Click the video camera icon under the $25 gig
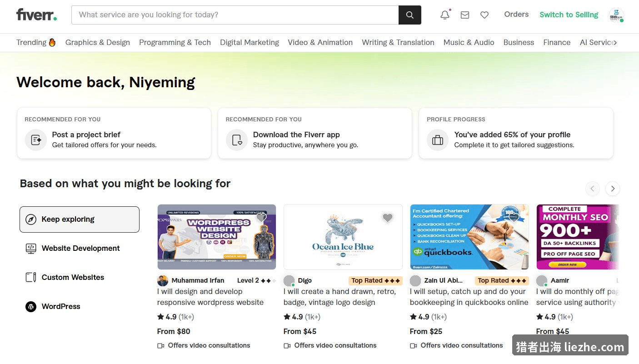 (414, 346)
